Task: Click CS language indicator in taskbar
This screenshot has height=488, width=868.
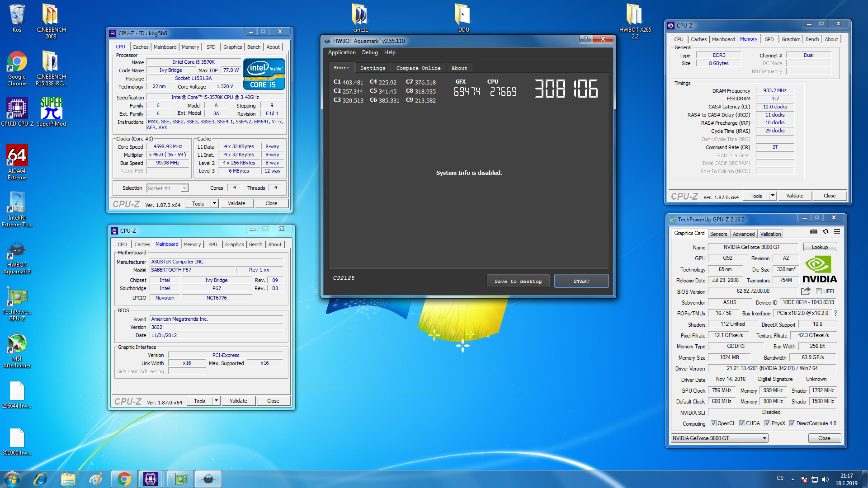Action: tap(780, 478)
